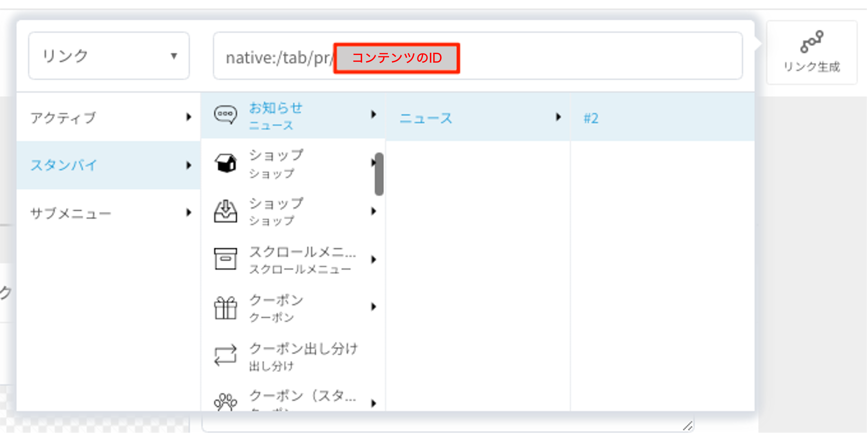
Task: Expand the スクロールメニュー arrow
Action: pos(373,260)
